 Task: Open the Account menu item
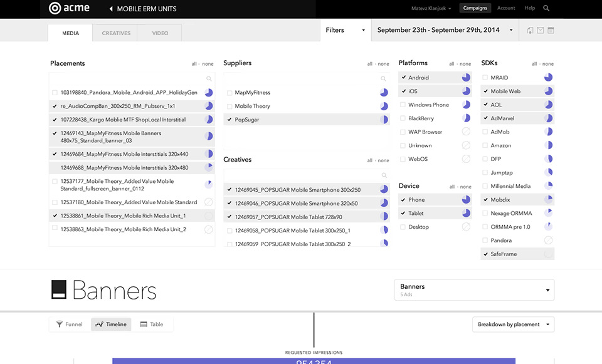(506, 8)
